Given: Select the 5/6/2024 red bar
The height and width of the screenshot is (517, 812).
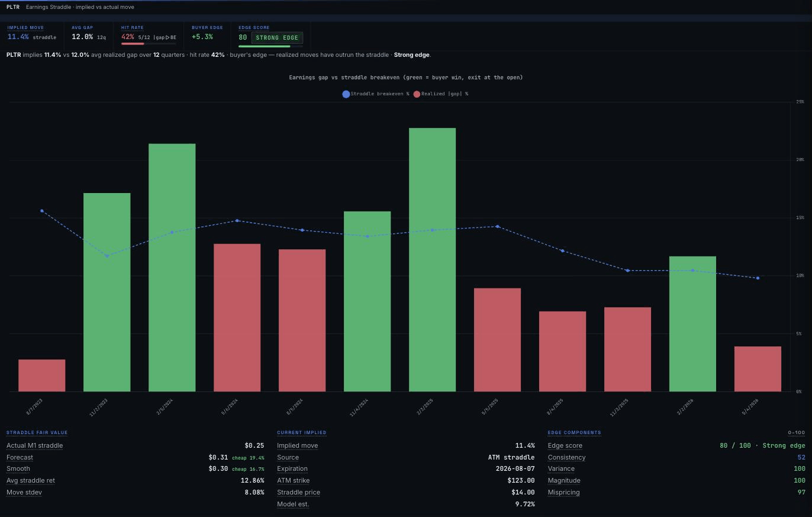Looking at the screenshot, I should (x=237, y=317).
